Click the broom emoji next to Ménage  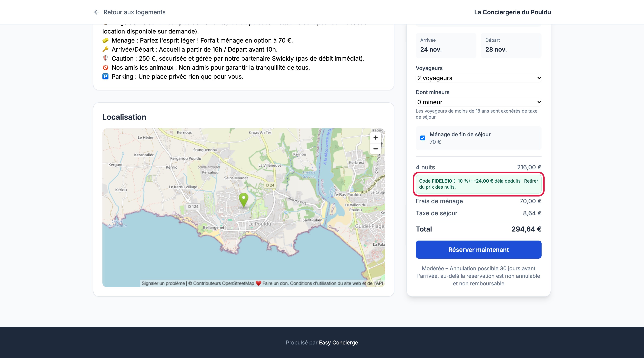coord(105,40)
